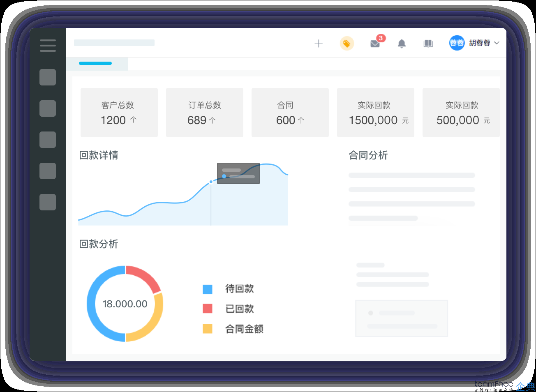
Task: Click the 蓉蓉 user avatar
Action: 457,43
